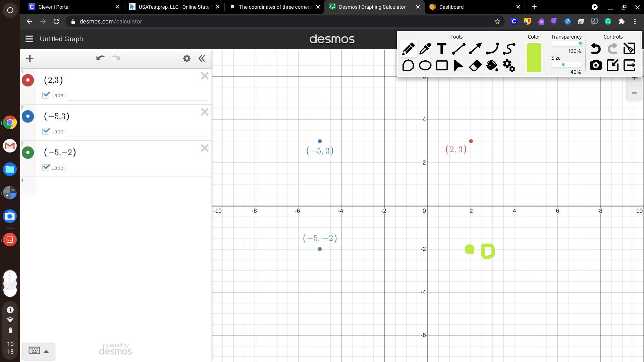Select the Eraser tool in annotation toolbar
The width and height of the screenshot is (644, 362).
(x=475, y=65)
